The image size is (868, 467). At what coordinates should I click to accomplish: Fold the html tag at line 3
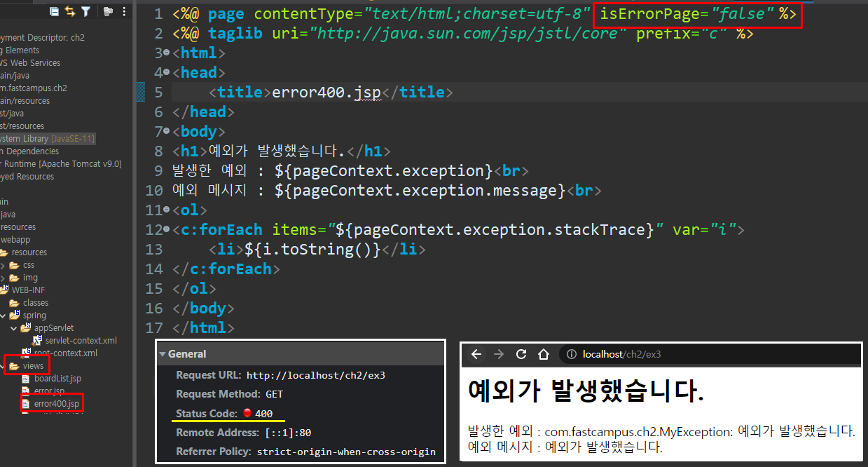167,53
